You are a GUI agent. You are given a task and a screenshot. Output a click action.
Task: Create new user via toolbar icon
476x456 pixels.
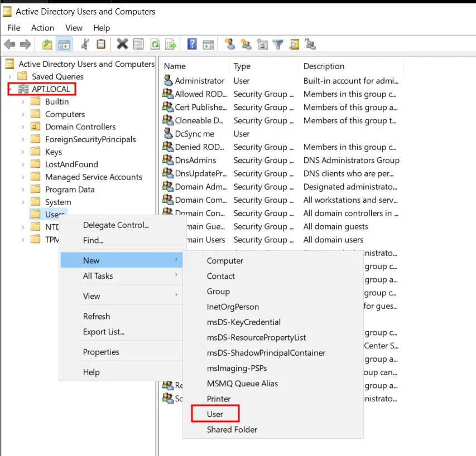(x=230, y=44)
